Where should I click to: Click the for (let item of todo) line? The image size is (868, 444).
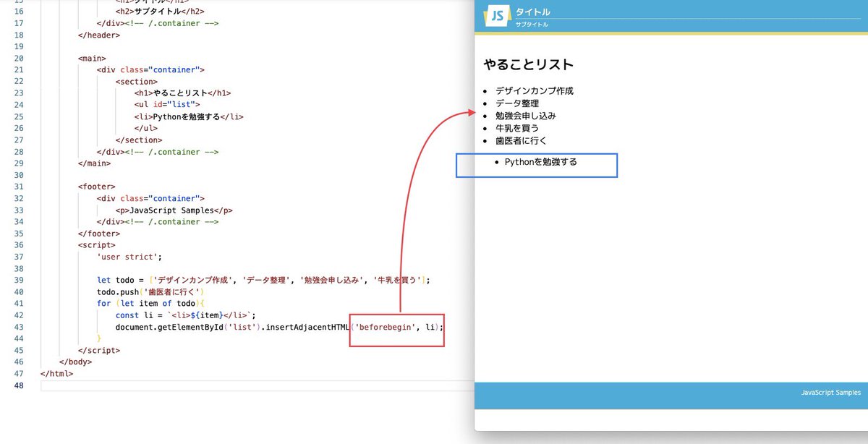(x=151, y=304)
